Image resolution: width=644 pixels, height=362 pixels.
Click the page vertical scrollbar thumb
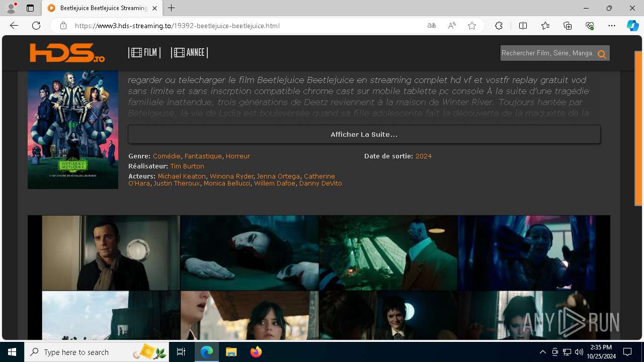click(x=638, y=128)
